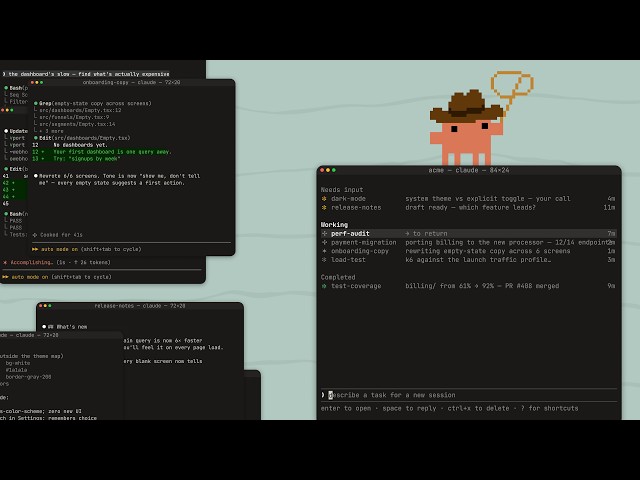Click the Completed section heading
Image resolution: width=640 pixels, height=480 pixels.
(x=338, y=278)
